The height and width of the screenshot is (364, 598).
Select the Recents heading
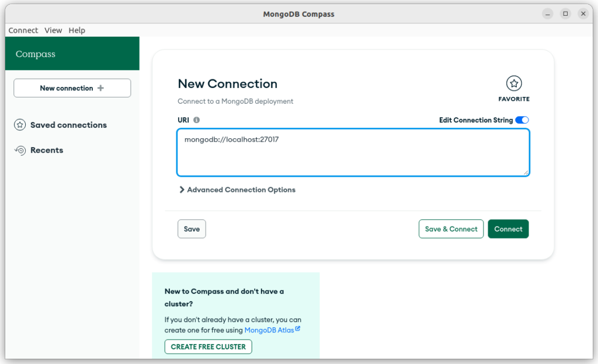47,150
